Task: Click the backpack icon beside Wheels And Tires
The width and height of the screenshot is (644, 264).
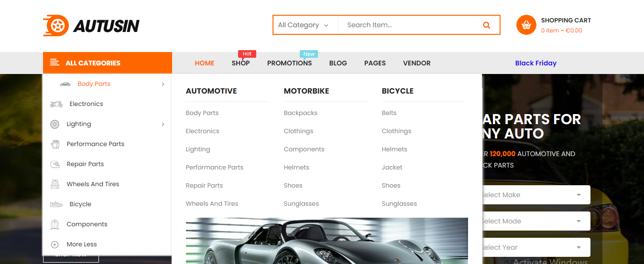Action: 55,184
